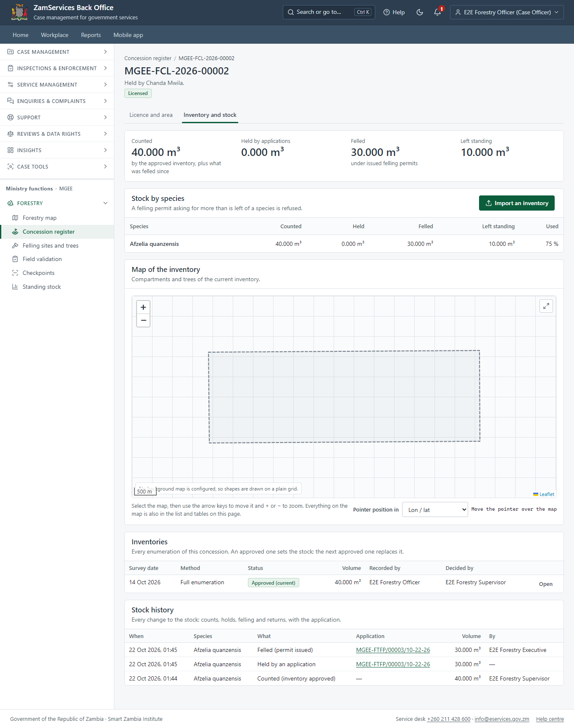Click the Case Management folder icon
The width and height of the screenshot is (574, 728).
[11, 52]
